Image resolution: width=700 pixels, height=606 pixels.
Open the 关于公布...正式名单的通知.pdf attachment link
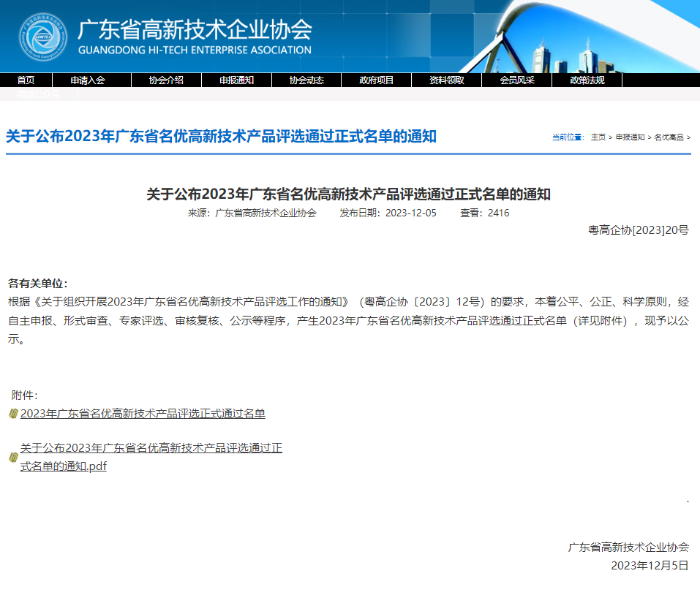151,457
